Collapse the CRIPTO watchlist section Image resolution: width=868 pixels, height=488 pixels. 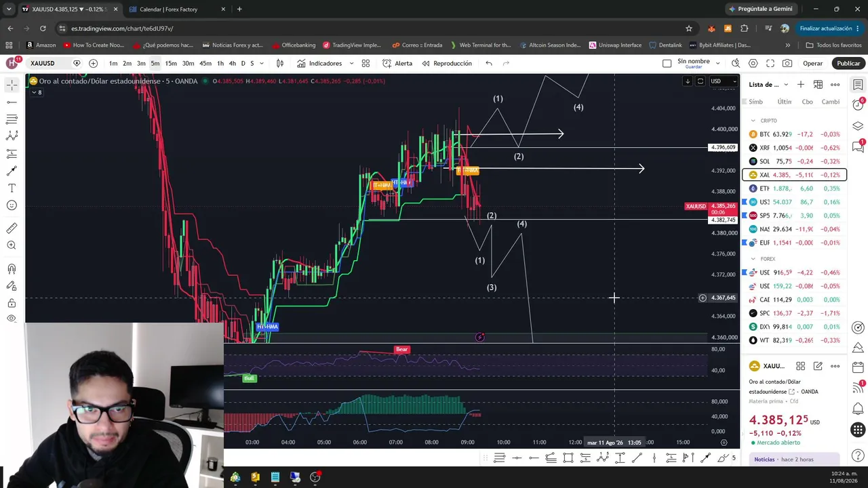click(753, 121)
